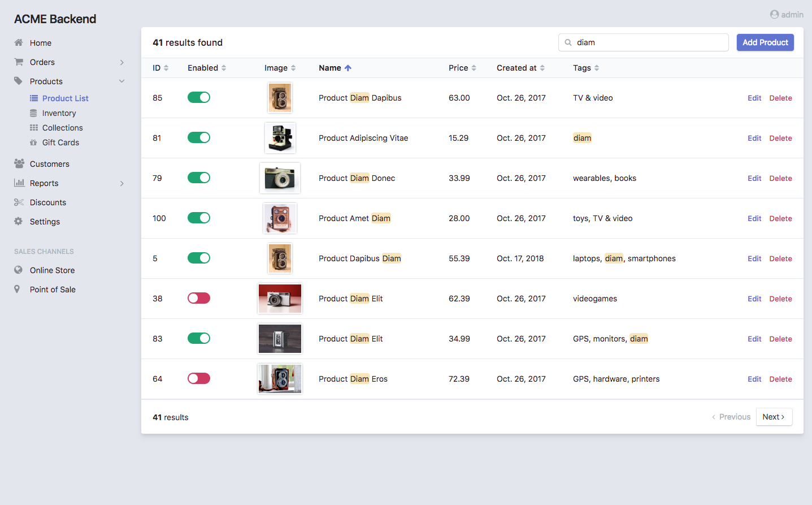The image size is (812, 505).
Task: Expand the Reports submenu chevron
Action: (121, 183)
